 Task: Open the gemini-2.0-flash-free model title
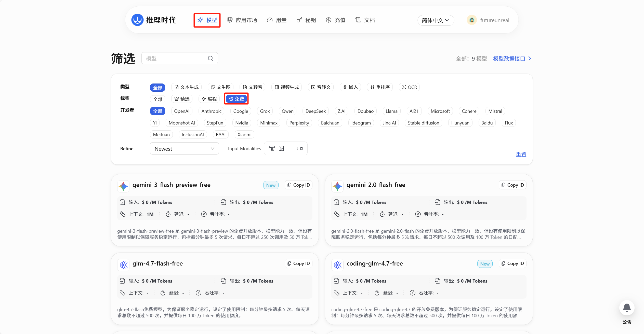click(376, 185)
